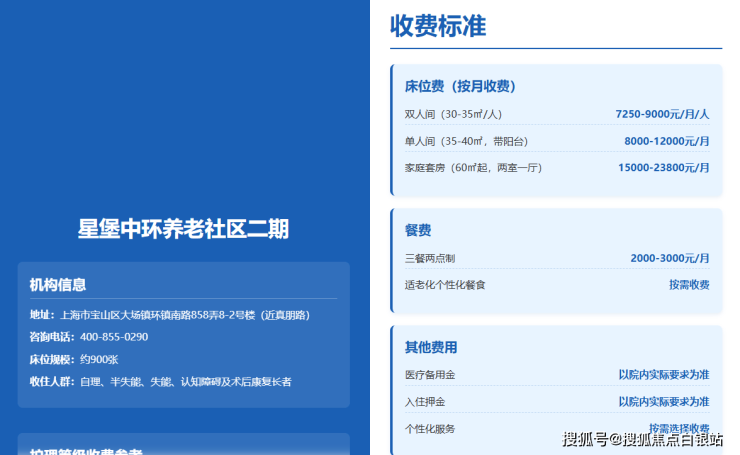Click 按需收费 value in the 餐费 card
Screen dimensions: 740x455
[x=689, y=285]
